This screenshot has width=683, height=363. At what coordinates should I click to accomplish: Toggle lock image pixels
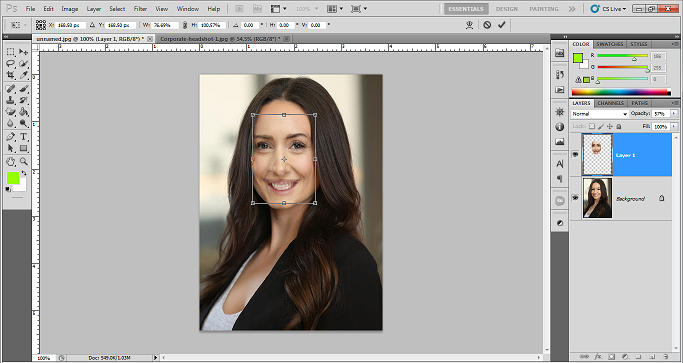click(x=601, y=126)
